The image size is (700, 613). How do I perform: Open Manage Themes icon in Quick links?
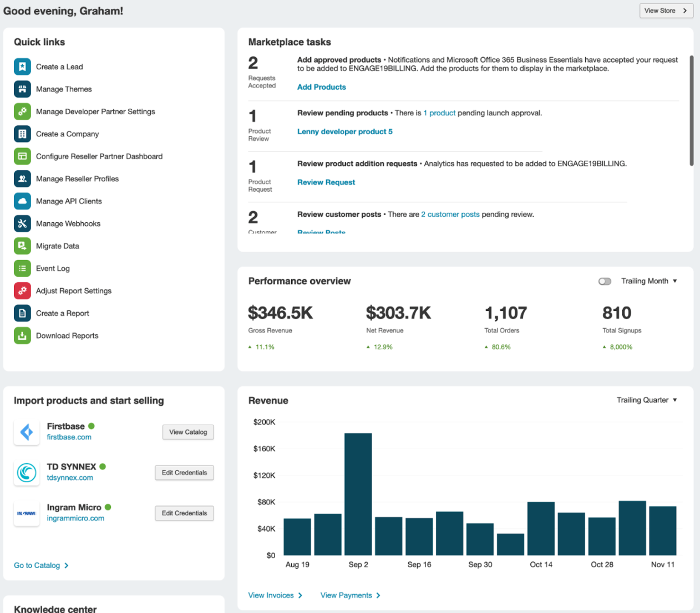pyautogui.click(x=22, y=89)
